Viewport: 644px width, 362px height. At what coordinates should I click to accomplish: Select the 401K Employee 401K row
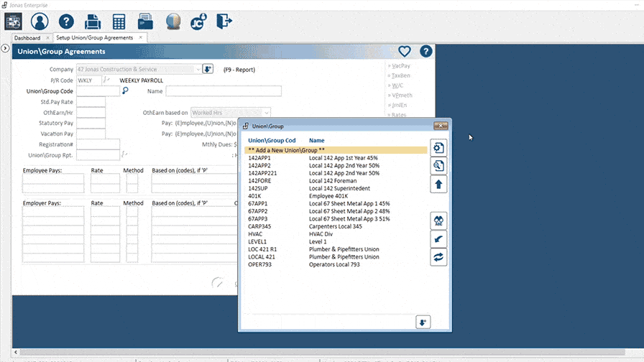click(x=336, y=196)
